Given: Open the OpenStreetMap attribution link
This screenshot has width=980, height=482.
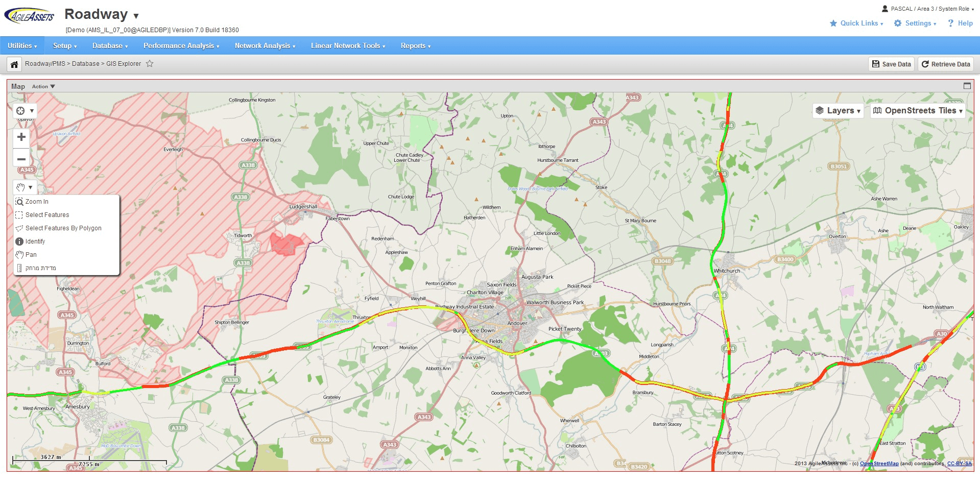Looking at the screenshot, I should point(879,464).
